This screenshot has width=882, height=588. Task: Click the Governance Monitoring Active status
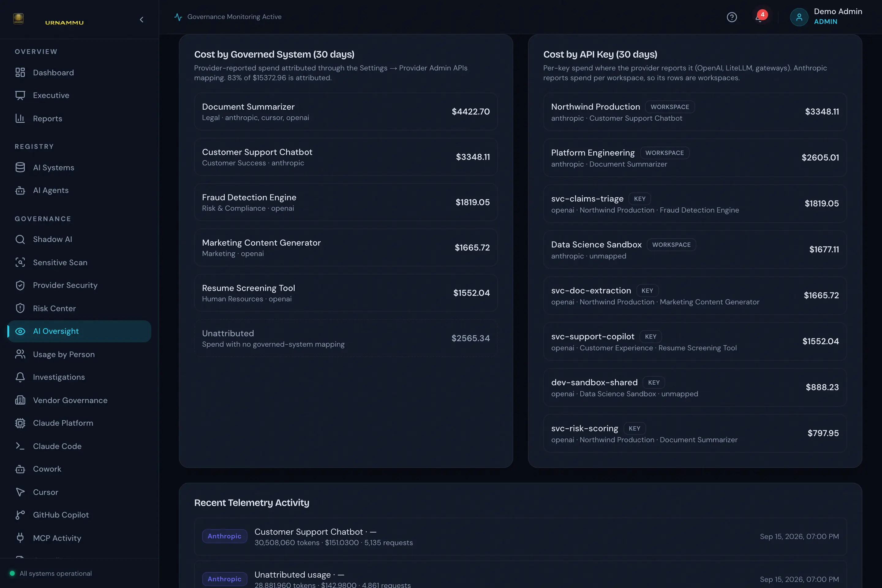tap(228, 17)
